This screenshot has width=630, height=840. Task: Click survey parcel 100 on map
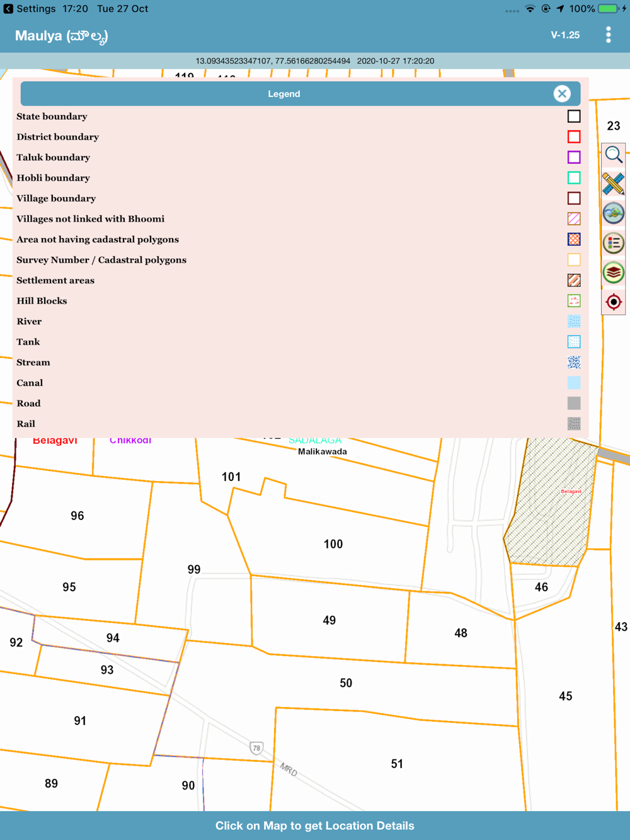(333, 544)
